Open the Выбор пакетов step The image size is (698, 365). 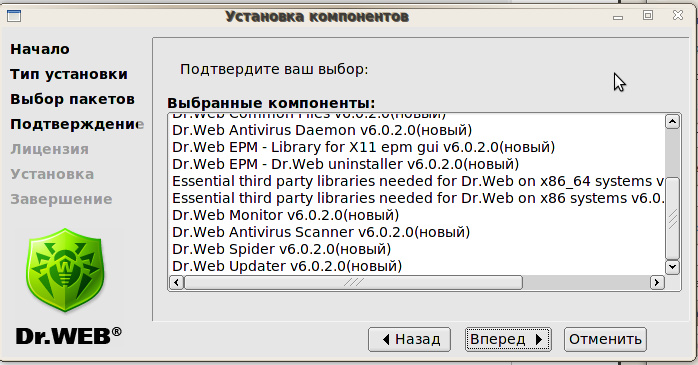point(73,99)
